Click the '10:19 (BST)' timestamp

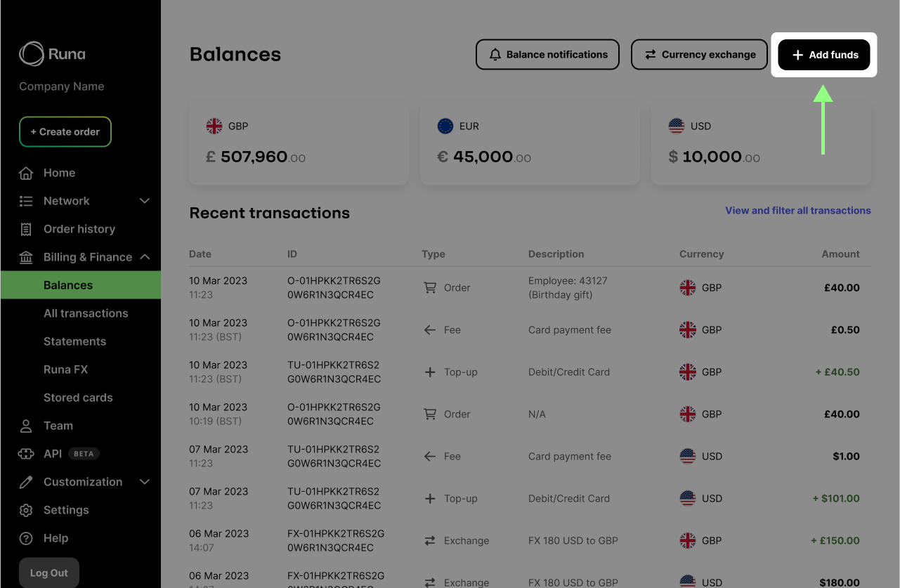[x=215, y=422]
